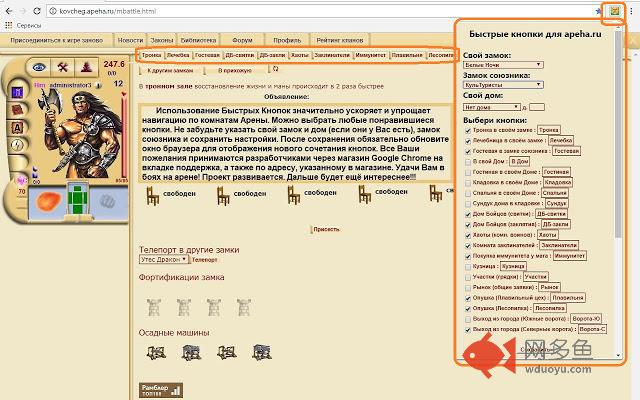
Task: Click the Хаоты quick tab
Action: [x=300, y=55]
